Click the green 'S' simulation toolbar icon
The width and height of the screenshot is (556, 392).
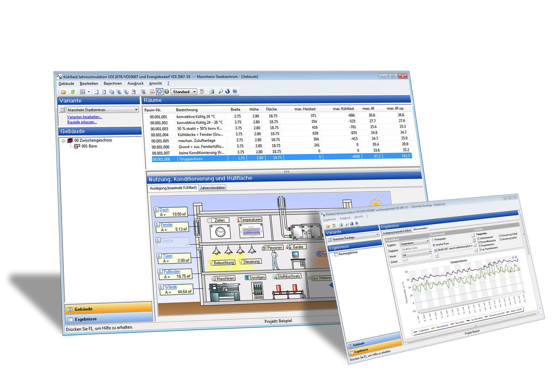click(x=167, y=92)
